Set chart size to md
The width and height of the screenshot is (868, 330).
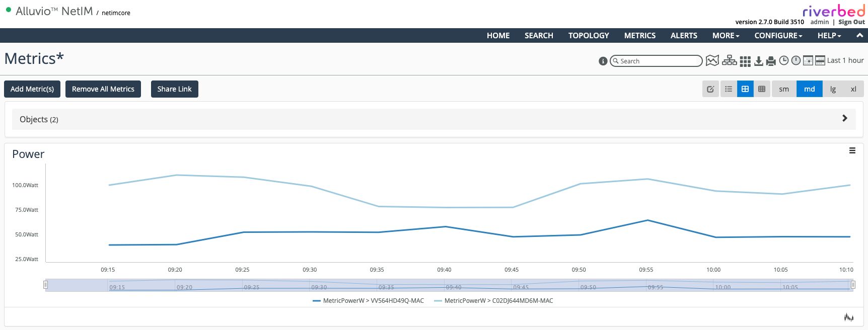pyautogui.click(x=810, y=89)
